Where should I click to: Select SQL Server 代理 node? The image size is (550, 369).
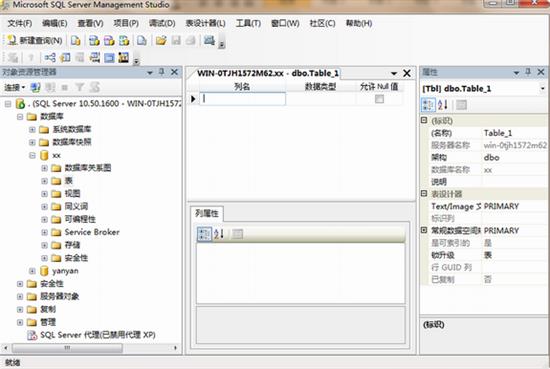(98, 335)
